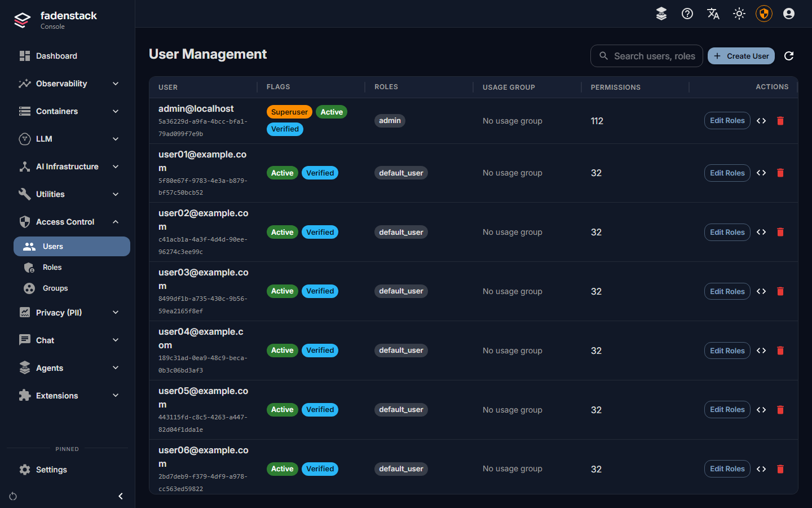Viewport: 812px width, 508px height.
Task: Edit Roles for user01@example.com
Action: point(727,173)
